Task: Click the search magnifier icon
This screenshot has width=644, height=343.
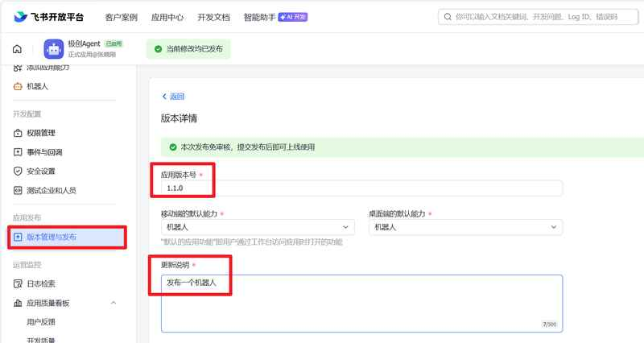Action: pyautogui.click(x=448, y=17)
